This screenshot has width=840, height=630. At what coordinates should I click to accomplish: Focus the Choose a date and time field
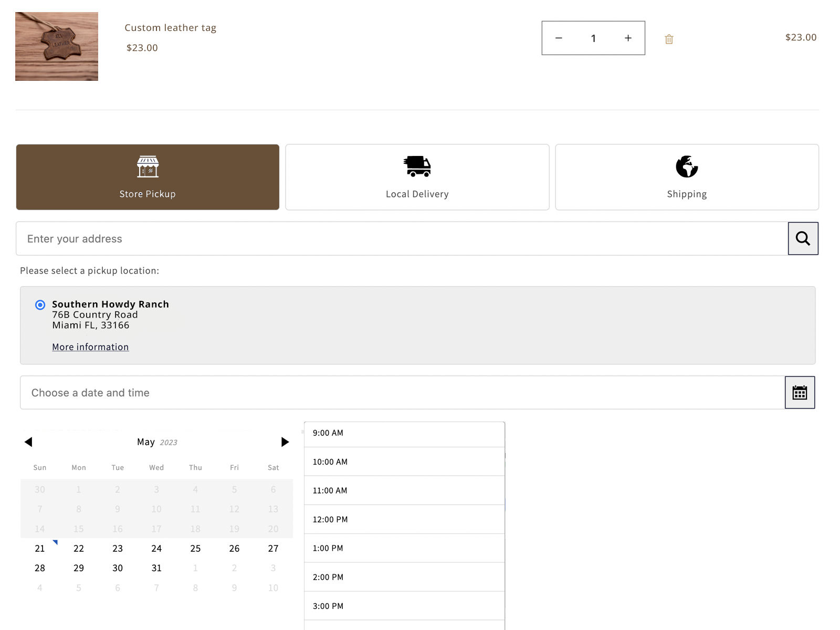click(x=402, y=393)
